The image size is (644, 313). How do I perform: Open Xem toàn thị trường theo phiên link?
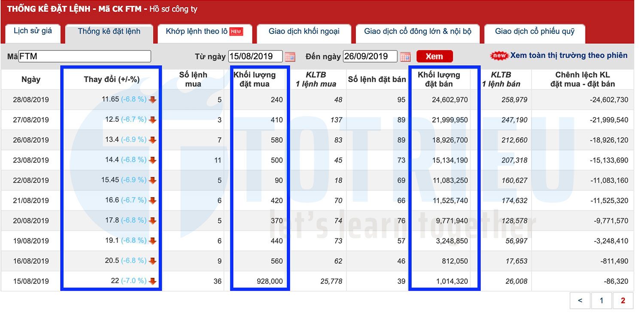coord(568,55)
